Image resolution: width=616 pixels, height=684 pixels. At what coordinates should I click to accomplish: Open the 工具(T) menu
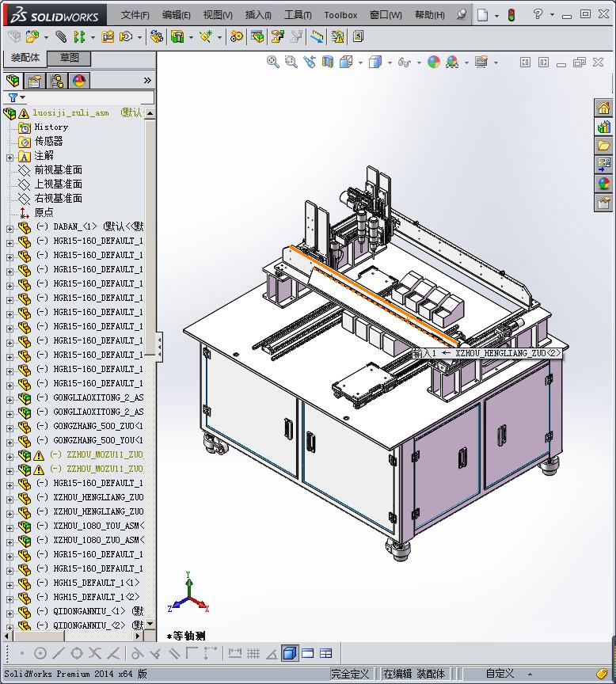click(298, 15)
